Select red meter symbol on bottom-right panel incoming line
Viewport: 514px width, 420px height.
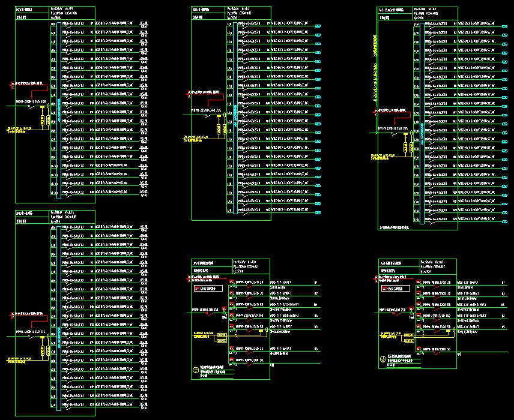pos(411,308)
